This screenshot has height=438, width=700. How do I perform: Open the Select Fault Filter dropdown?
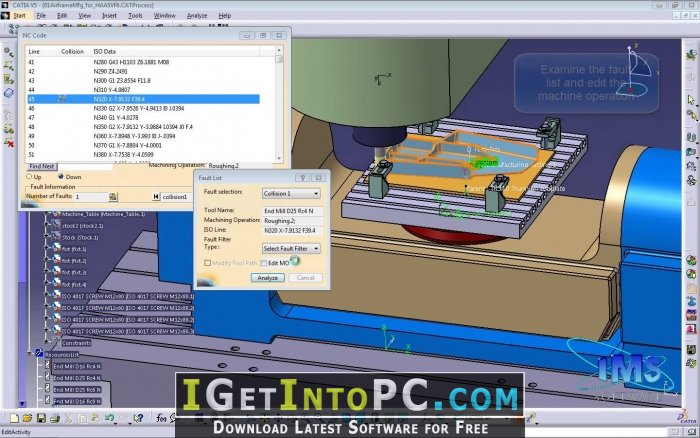pos(291,248)
